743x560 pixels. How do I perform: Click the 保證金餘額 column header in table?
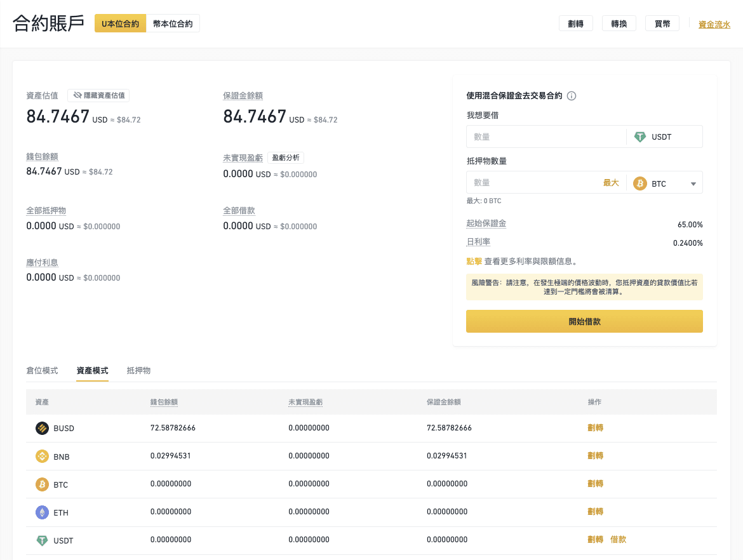(443, 403)
